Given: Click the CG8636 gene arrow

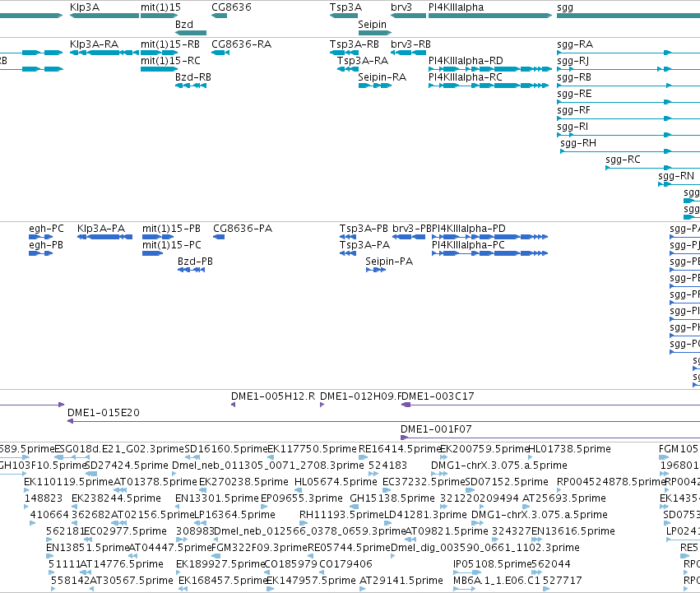Looking at the screenshot, I should [x=219, y=16].
